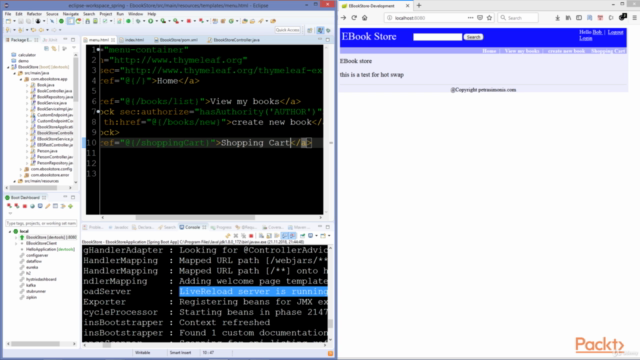Toggle show console on standard out change
This screenshot has height=360, width=640.
coord(285,236)
